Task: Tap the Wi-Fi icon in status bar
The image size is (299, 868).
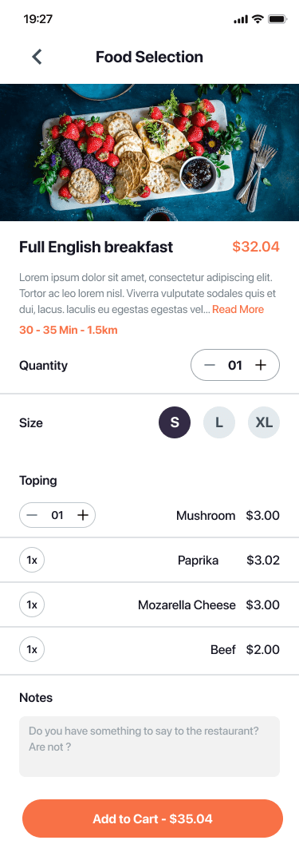Action: pos(257,19)
